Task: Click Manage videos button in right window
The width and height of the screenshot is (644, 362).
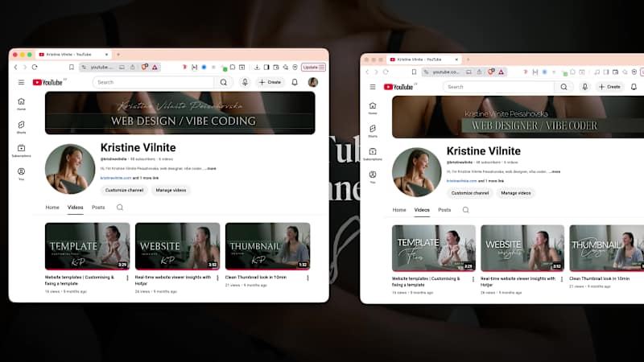Action: [x=516, y=193]
